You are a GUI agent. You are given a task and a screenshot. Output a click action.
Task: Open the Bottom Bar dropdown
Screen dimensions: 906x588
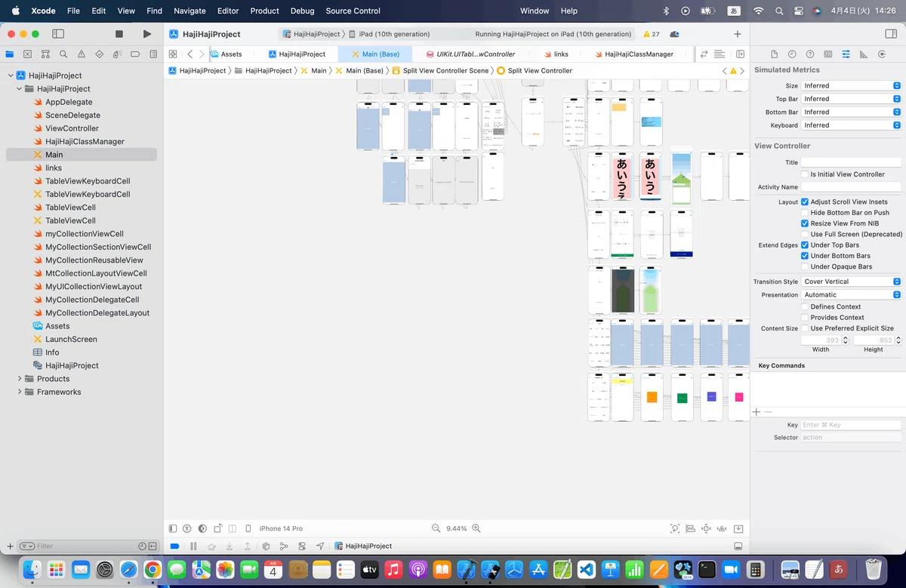[851, 112]
